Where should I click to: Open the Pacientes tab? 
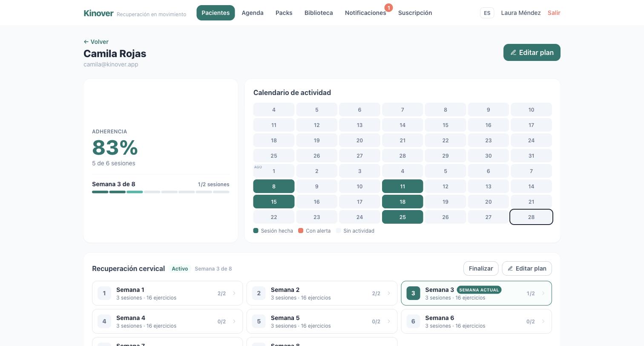[x=216, y=13]
